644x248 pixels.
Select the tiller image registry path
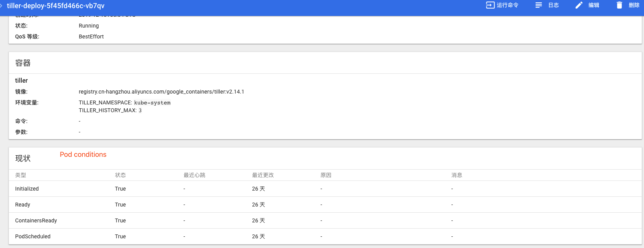coord(161,92)
